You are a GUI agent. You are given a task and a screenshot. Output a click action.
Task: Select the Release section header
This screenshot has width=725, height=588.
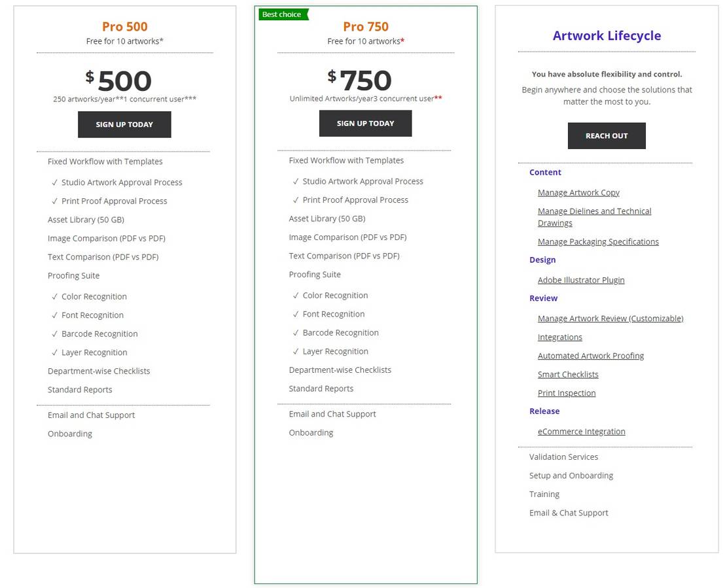pyautogui.click(x=544, y=411)
